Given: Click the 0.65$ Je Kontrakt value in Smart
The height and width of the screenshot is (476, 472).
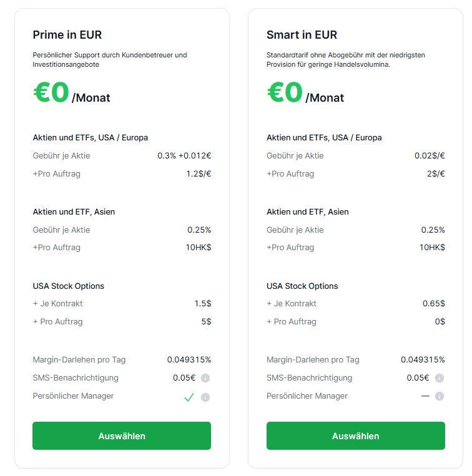Looking at the screenshot, I should tap(434, 304).
